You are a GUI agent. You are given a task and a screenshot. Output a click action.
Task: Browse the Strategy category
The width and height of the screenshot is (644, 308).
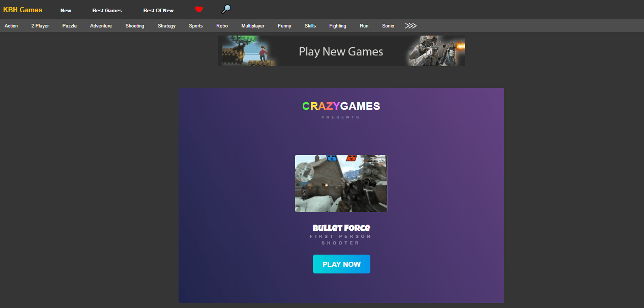click(x=167, y=26)
